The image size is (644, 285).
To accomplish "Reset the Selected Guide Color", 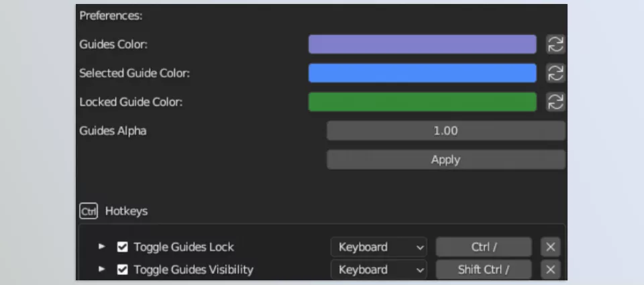I will (555, 73).
